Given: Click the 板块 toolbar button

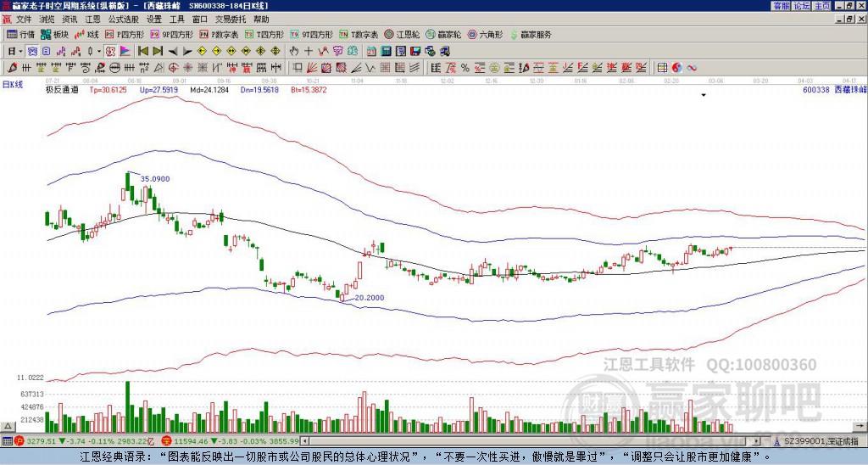Looking at the screenshot, I should pos(54,34).
